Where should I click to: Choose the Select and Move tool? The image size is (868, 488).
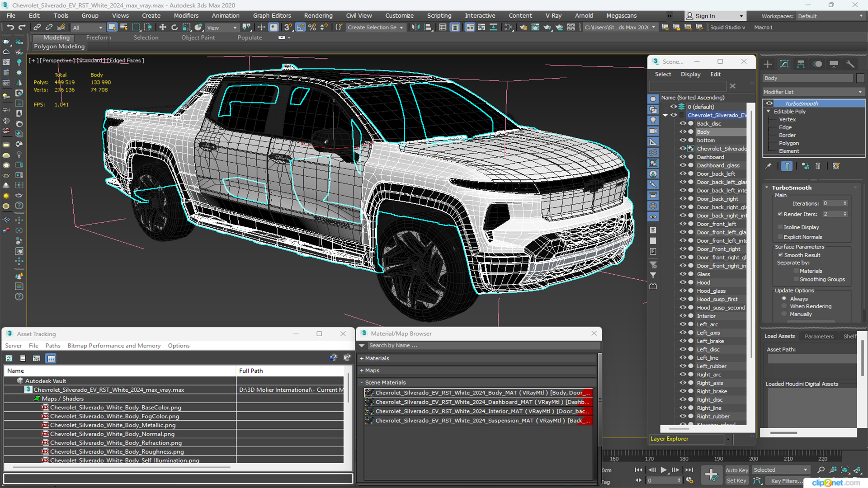[x=163, y=28]
